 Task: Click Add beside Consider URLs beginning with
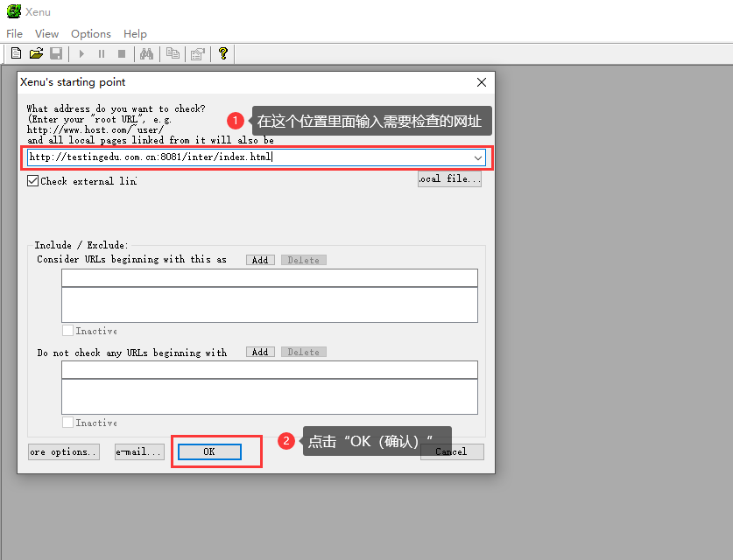point(260,260)
